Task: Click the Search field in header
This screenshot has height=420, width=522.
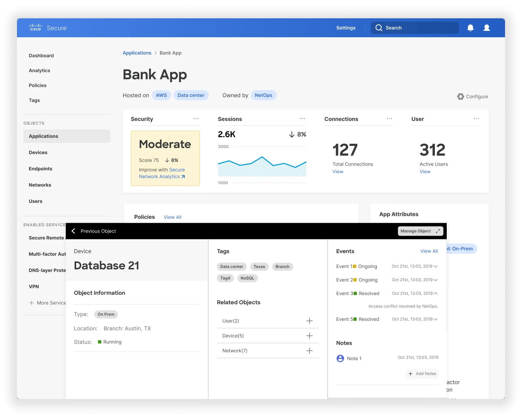Action: tap(415, 28)
